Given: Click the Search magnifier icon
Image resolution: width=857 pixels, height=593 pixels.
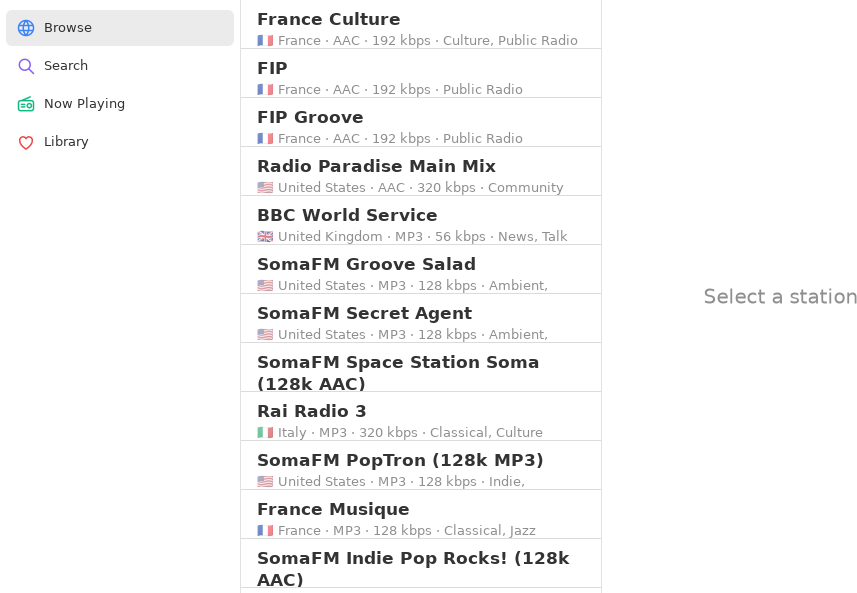Looking at the screenshot, I should click(x=26, y=66).
